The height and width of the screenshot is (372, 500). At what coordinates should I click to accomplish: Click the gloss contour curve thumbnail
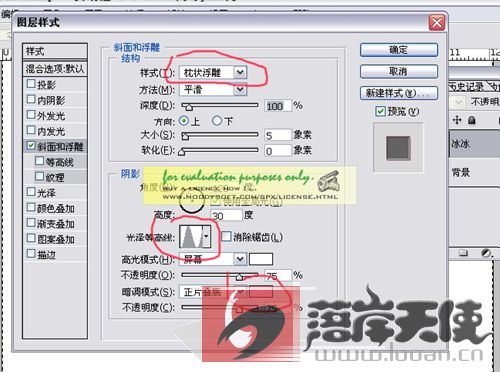pos(191,237)
